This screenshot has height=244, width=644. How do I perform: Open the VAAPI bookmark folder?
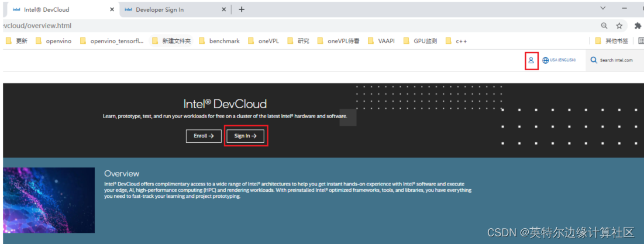pos(382,41)
